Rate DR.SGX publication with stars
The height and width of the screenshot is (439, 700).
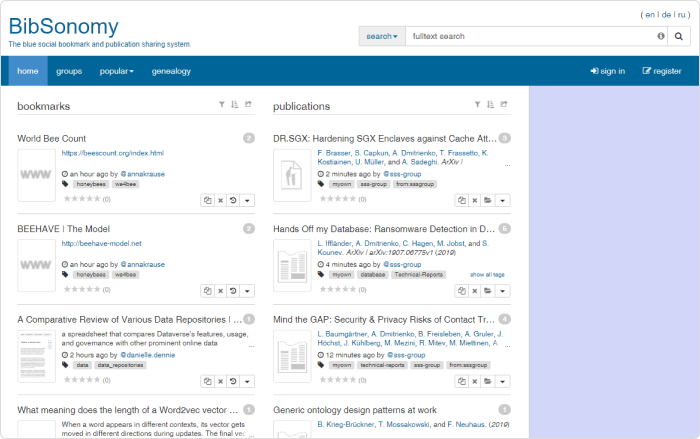[338, 199]
